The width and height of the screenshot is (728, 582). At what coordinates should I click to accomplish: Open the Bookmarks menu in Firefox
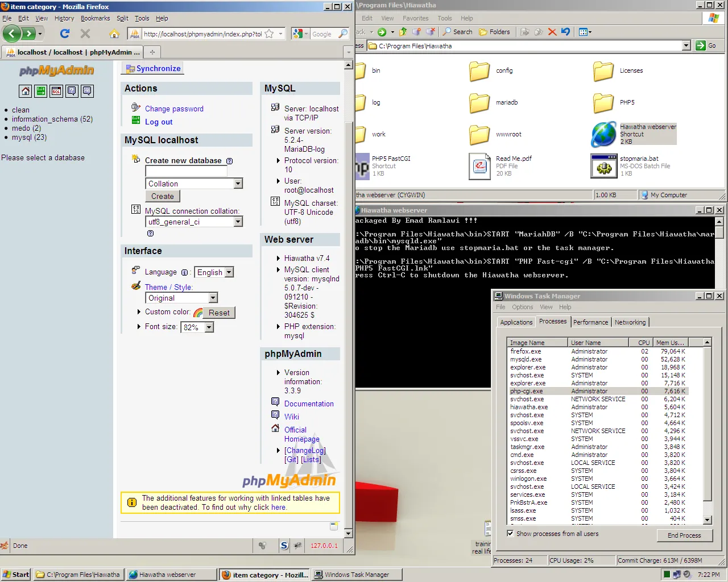tap(95, 18)
